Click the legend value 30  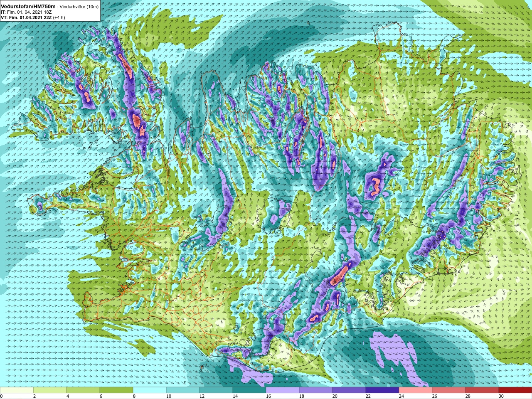pos(501,396)
